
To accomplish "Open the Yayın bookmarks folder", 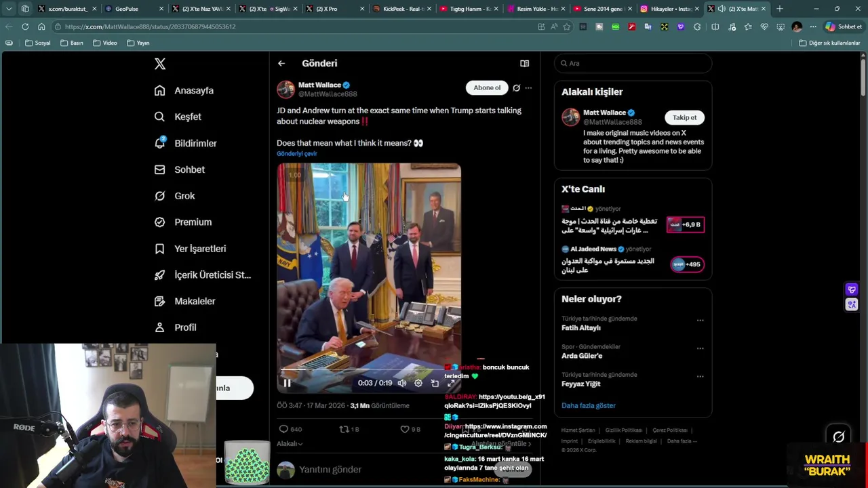I will pos(138,43).
